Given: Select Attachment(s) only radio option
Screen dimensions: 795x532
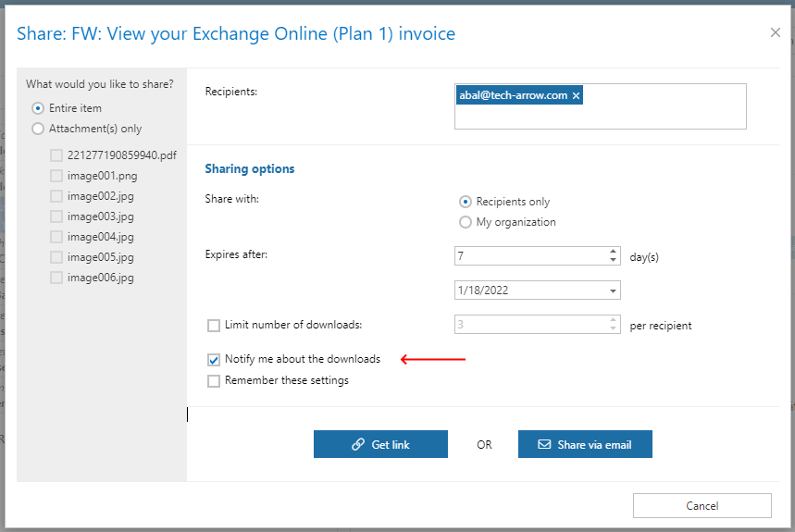Looking at the screenshot, I should click(38, 129).
